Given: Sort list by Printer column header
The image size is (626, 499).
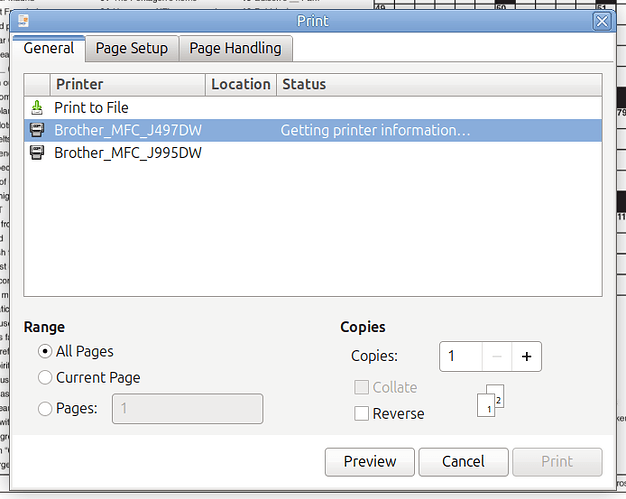Looking at the screenshot, I should (x=127, y=85).
